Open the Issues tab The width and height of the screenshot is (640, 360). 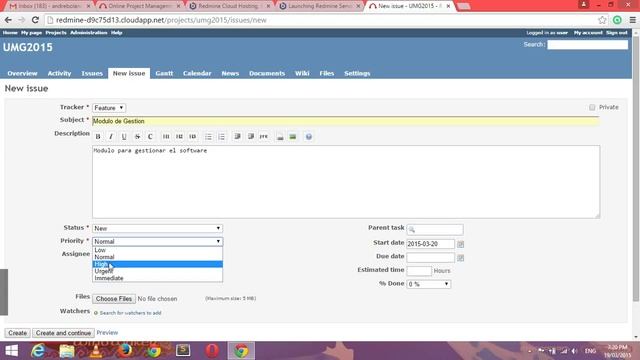(x=92, y=73)
